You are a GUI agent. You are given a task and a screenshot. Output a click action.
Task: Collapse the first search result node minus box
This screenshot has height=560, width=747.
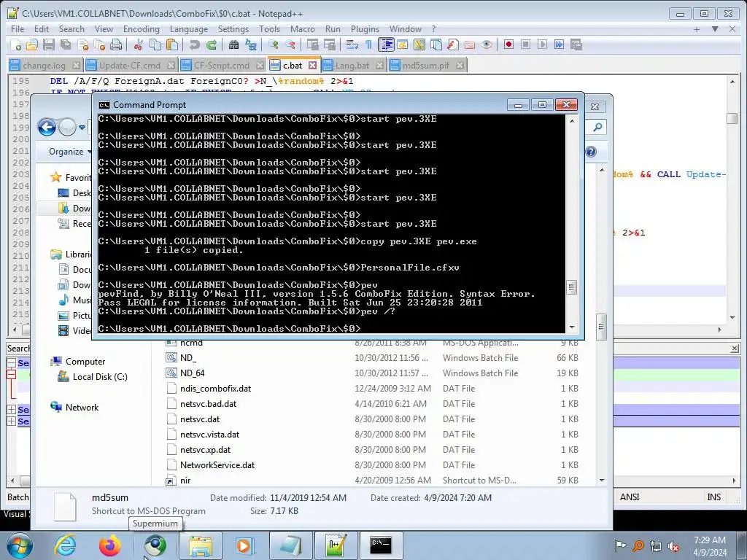coord(11,363)
